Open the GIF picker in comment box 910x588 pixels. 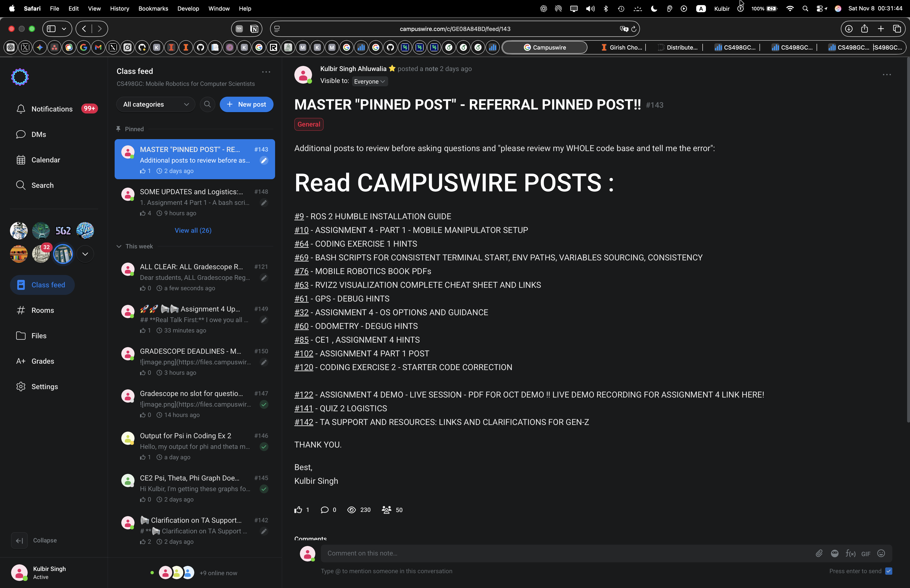866,554
